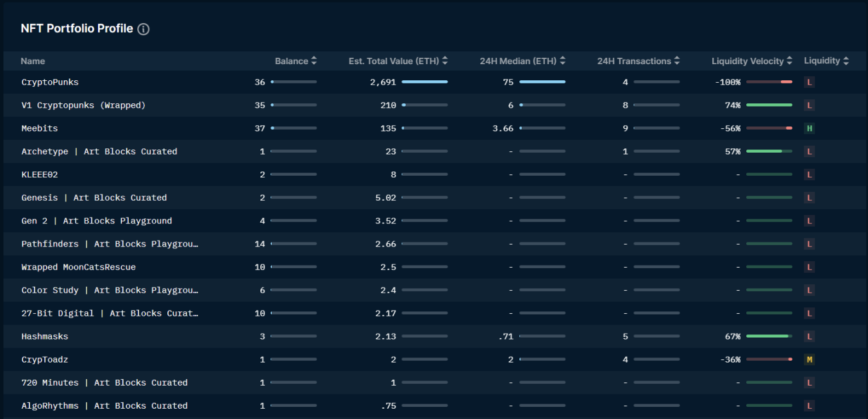Open the CryptoPunks collection row
Viewport: 868px width, 419px height.
tap(50, 82)
